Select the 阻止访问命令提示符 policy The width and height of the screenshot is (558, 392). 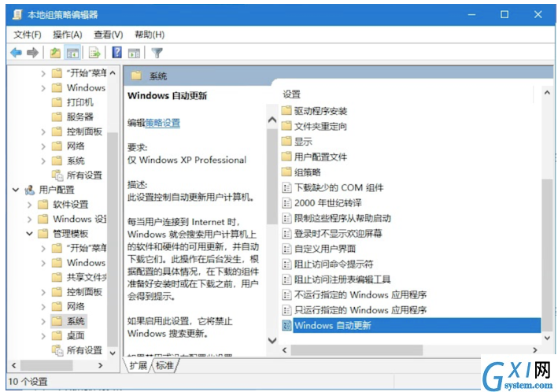[x=327, y=264]
